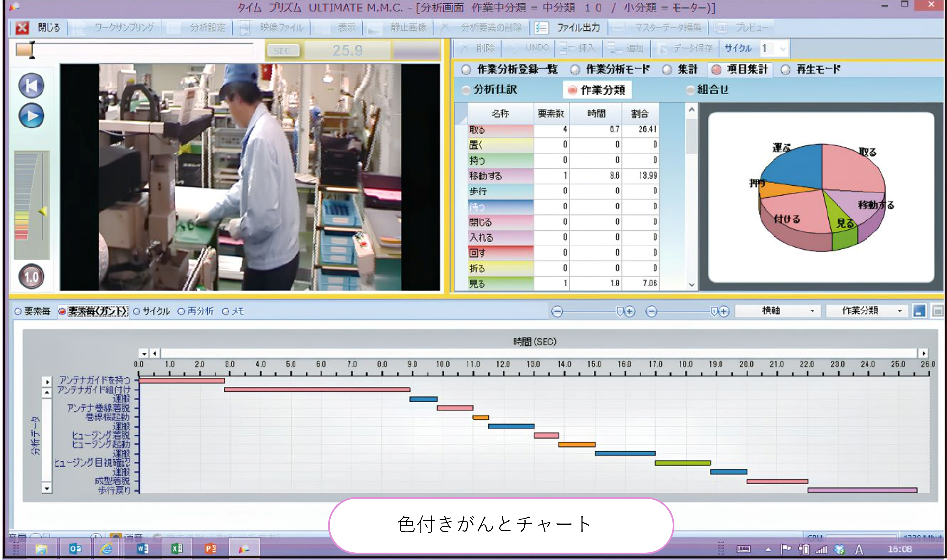Click the 追加 button
This screenshot has height=560, width=947.
point(625,48)
